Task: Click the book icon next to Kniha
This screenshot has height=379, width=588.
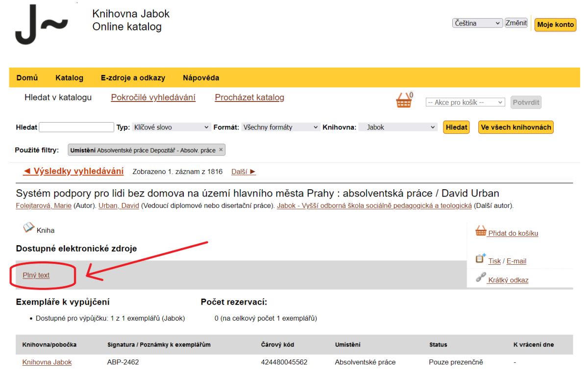Action: [x=28, y=227]
